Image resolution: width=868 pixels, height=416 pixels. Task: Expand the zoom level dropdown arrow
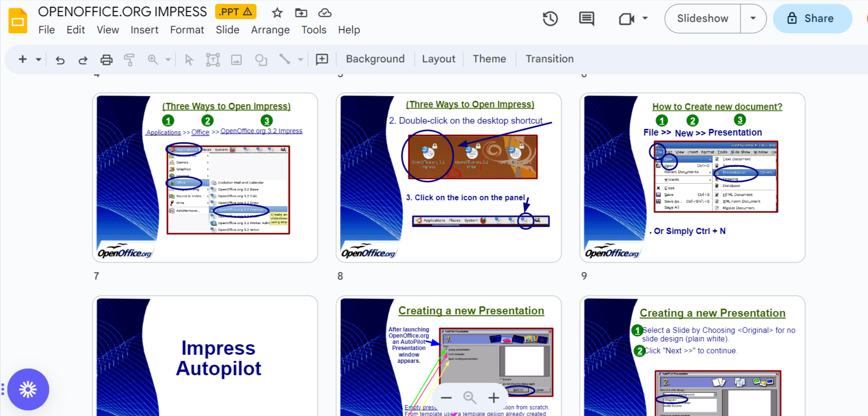pyautogui.click(x=168, y=59)
